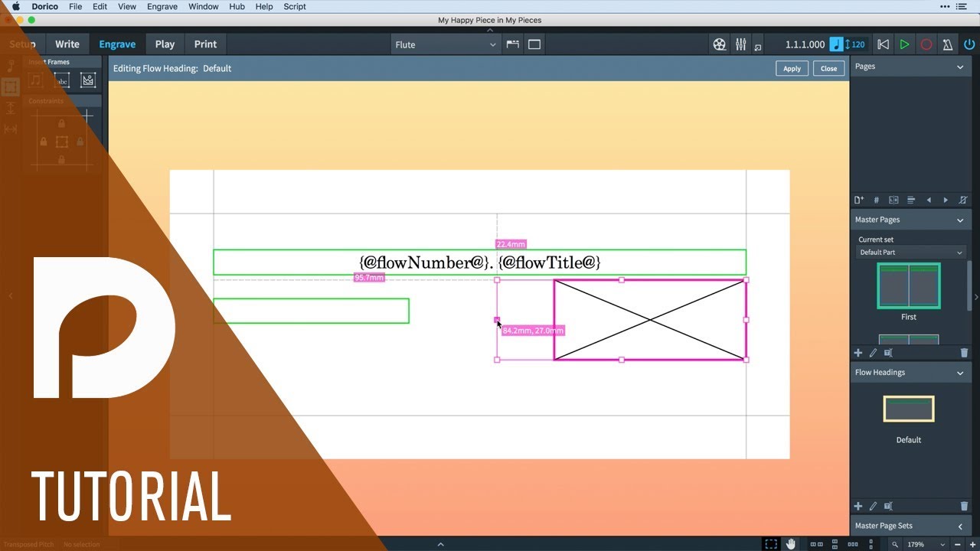The width and height of the screenshot is (980, 551).
Task: Toggle the blue activate project power button
Action: point(969,44)
